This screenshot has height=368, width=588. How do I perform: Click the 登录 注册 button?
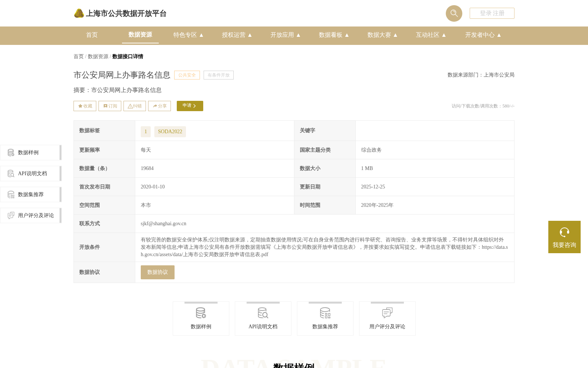[x=492, y=13]
